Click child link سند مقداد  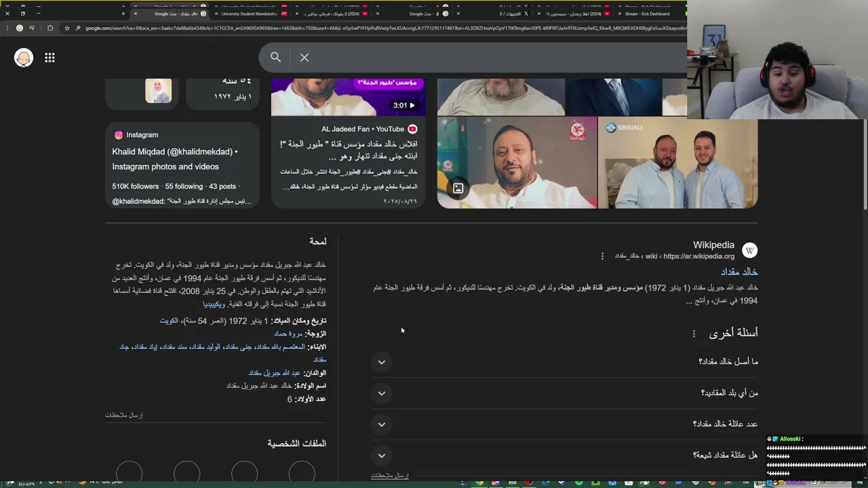[x=174, y=346]
